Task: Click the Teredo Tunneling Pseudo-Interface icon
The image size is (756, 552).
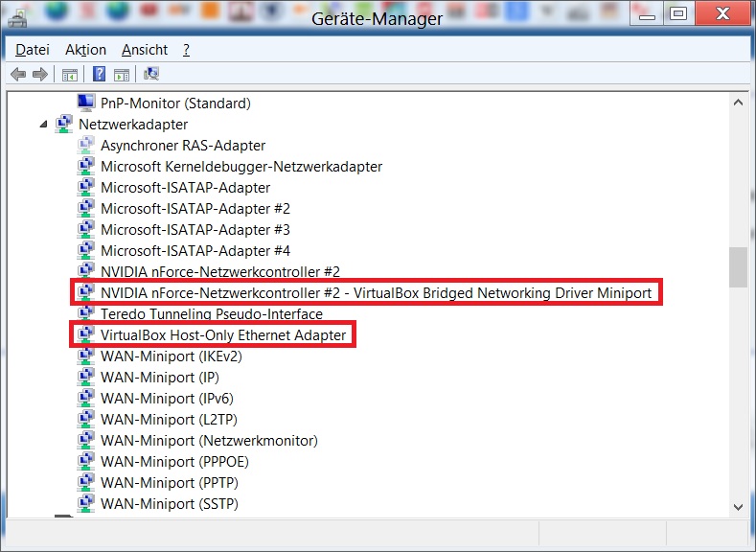Action: (86, 312)
